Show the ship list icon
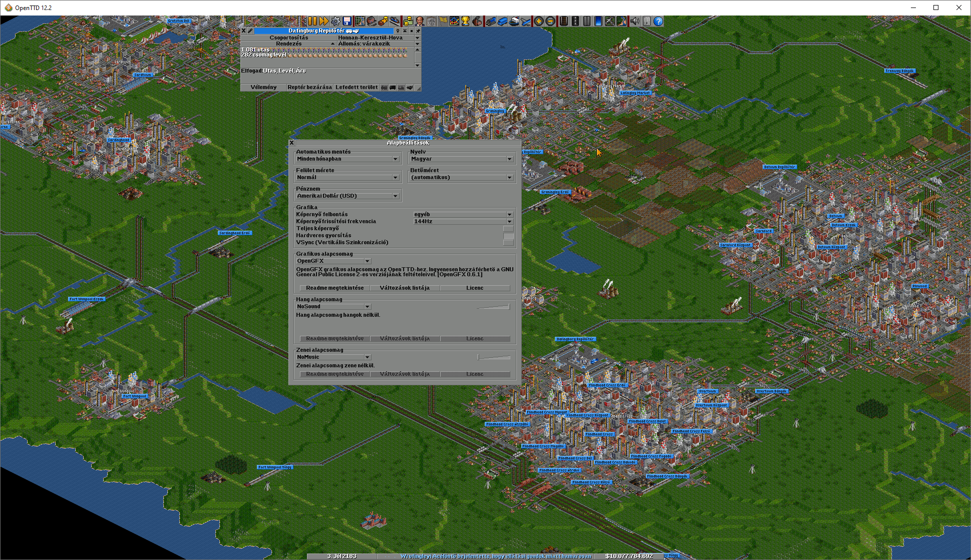The width and height of the screenshot is (971, 560). click(x=514, y=21)
